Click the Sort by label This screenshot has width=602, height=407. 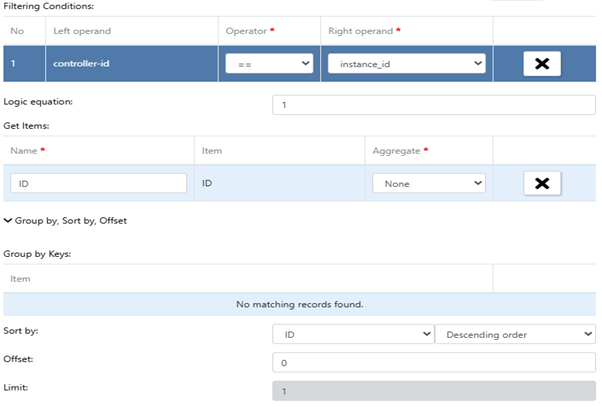pyautogui.click(x=21, y=331)
